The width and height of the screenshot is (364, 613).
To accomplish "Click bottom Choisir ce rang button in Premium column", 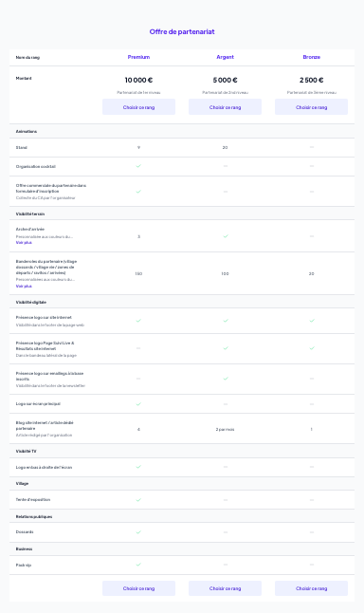I will (x=138, y=588).
